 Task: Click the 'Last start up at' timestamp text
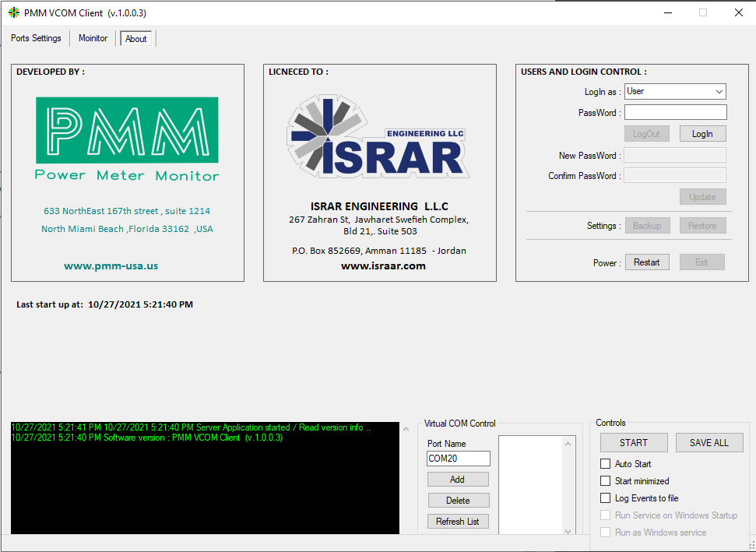tap(104, 304)
